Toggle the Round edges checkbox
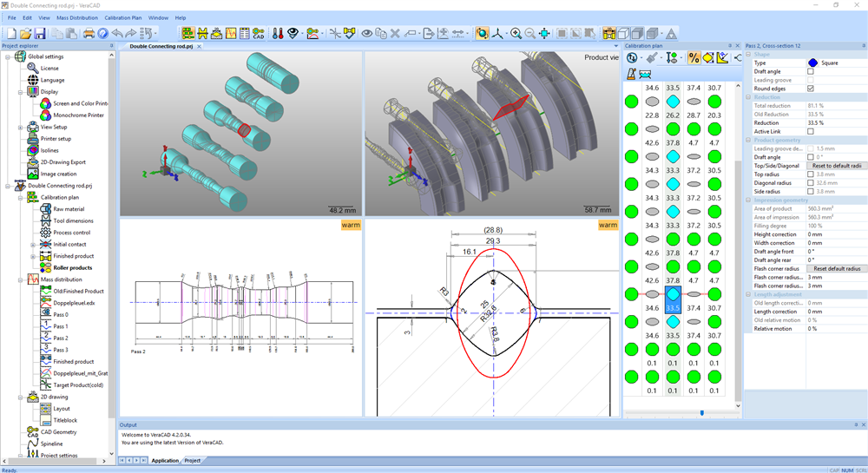868x473 pixels. pyautogui.click(x=811, y=89)
